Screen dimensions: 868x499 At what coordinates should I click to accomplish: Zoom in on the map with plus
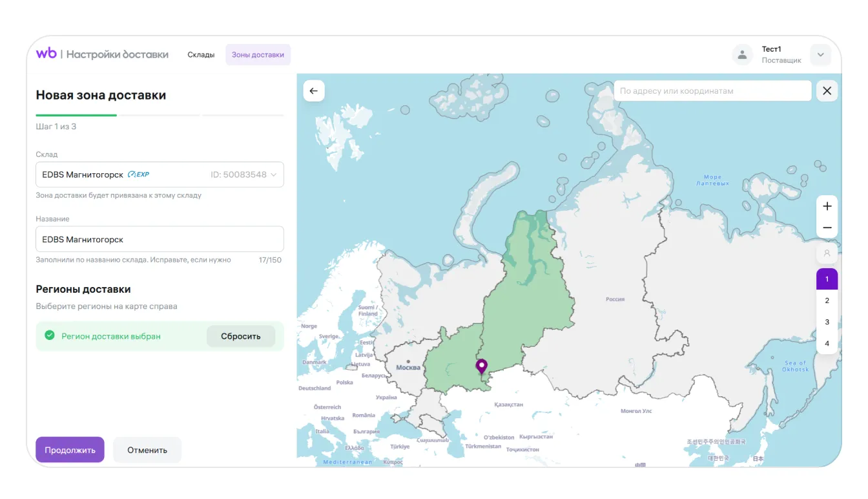[827, 206]
